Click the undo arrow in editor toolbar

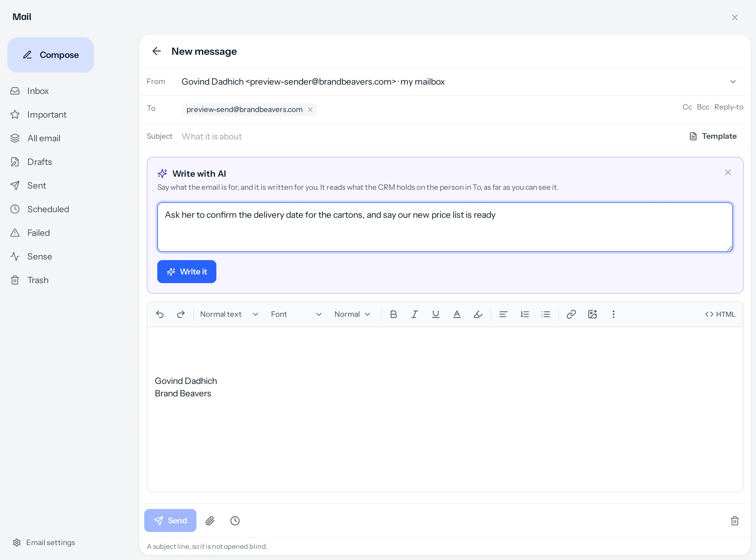(160, 314)
